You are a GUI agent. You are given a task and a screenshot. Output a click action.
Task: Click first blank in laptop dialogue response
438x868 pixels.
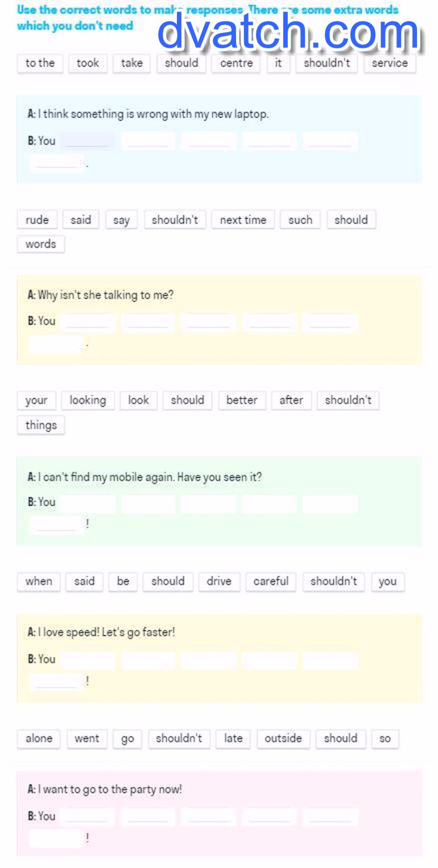click(x=88, y=140)
